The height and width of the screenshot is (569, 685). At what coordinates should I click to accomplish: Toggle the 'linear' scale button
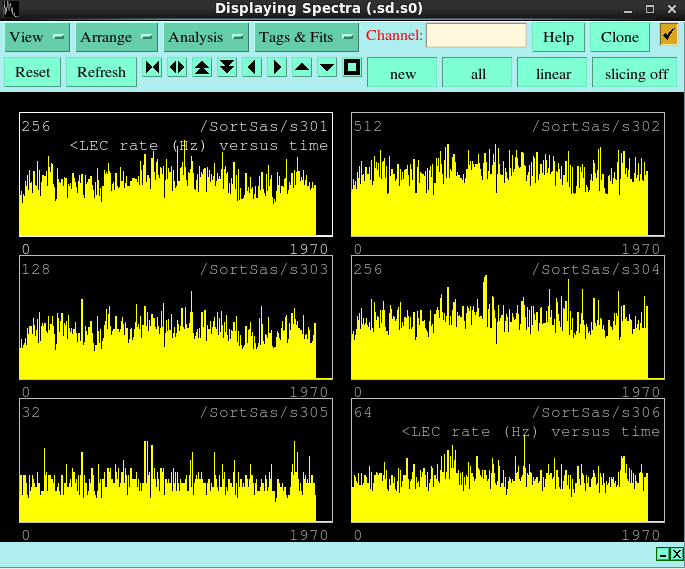pyautogui.click(x=553, y=73)
